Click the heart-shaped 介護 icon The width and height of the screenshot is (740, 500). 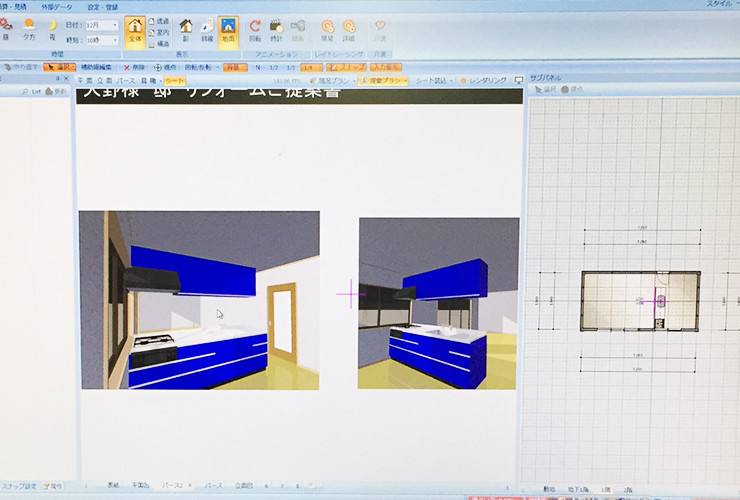(x=380, y=30)
